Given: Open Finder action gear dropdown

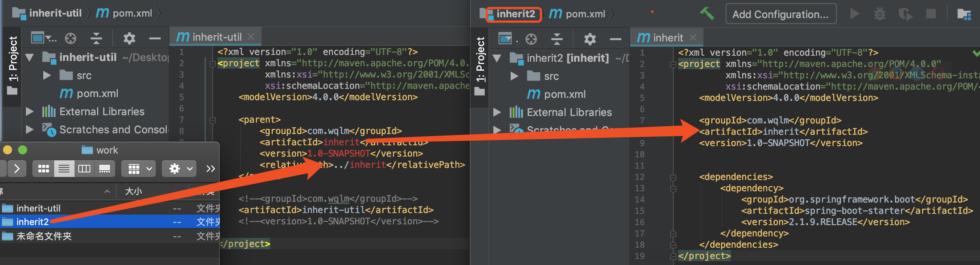Looking at the screenshot, I should (x=180, y=169).
